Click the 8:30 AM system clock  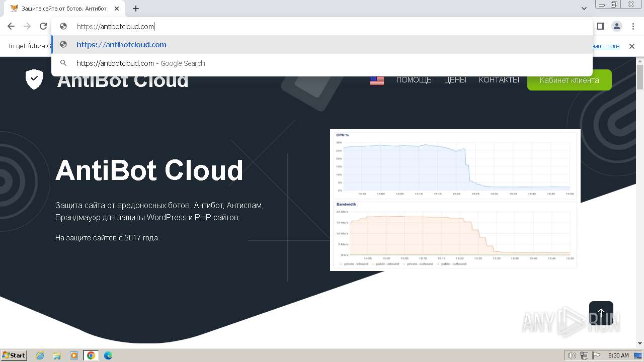point(618,355)
